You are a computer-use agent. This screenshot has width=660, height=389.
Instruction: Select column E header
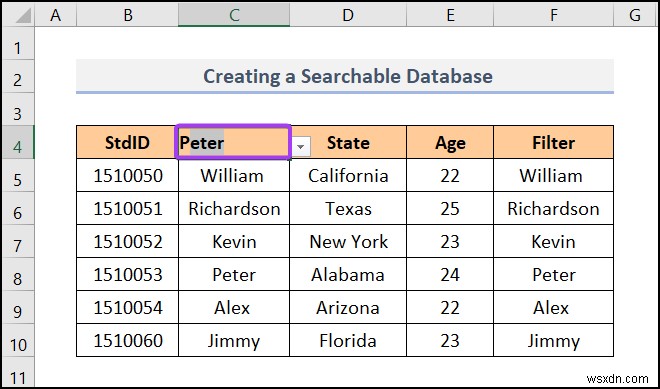(450, 16)
